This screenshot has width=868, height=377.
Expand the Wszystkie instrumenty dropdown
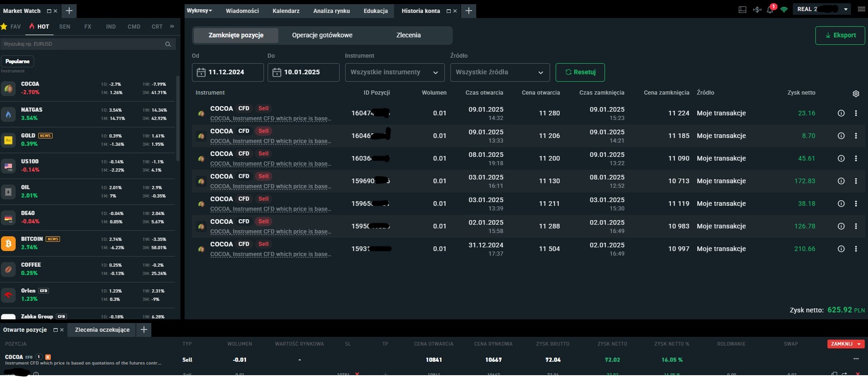pos(395,72)
